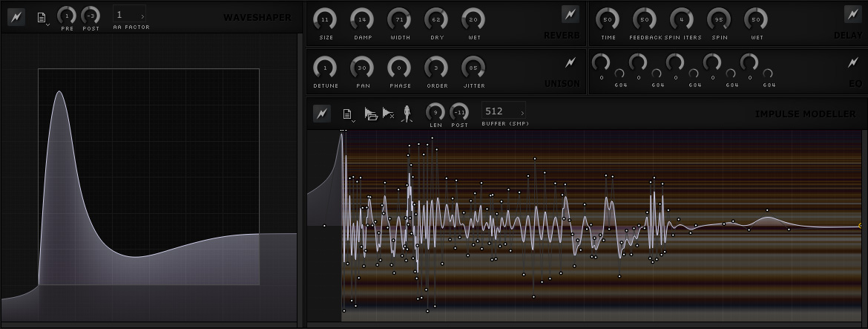
Task: Adjust the Waveshaper PRE knob
Action: pos(67,16)
